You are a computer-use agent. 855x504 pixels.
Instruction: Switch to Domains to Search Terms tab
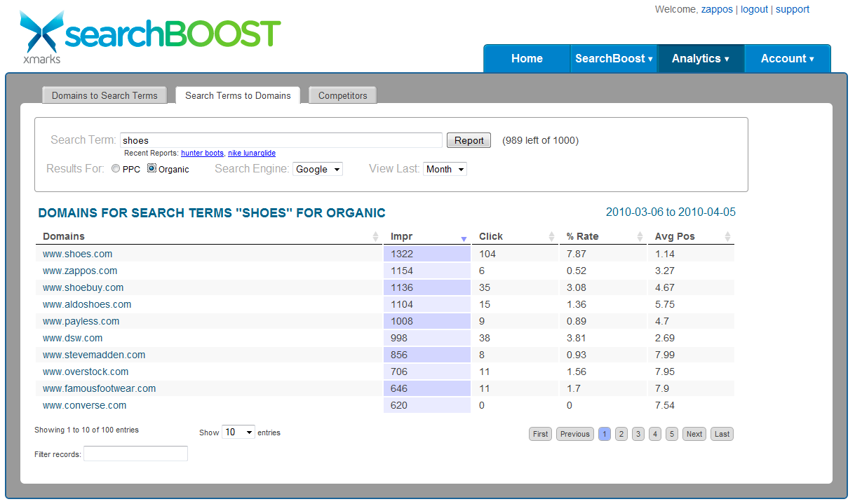click(105, 95)
